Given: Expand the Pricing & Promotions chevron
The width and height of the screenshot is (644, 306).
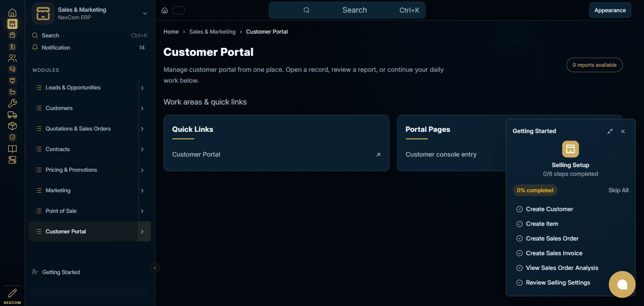Looking at the screenshot, I should [x=142, y=170].
